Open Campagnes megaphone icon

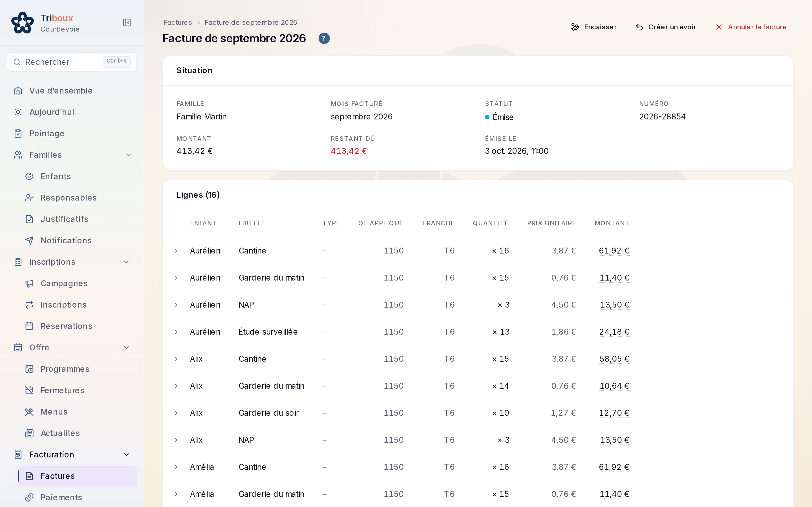[30, 283]
